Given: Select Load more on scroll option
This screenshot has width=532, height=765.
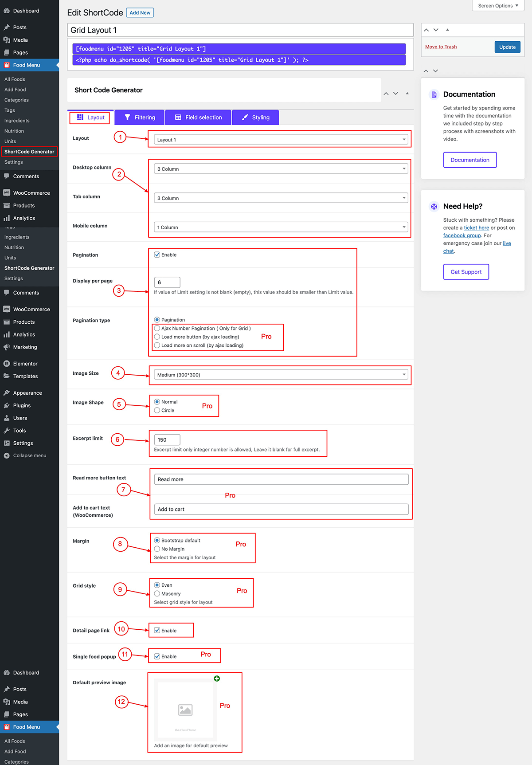Looking at the screenshot, I should (x=157, y=345).
